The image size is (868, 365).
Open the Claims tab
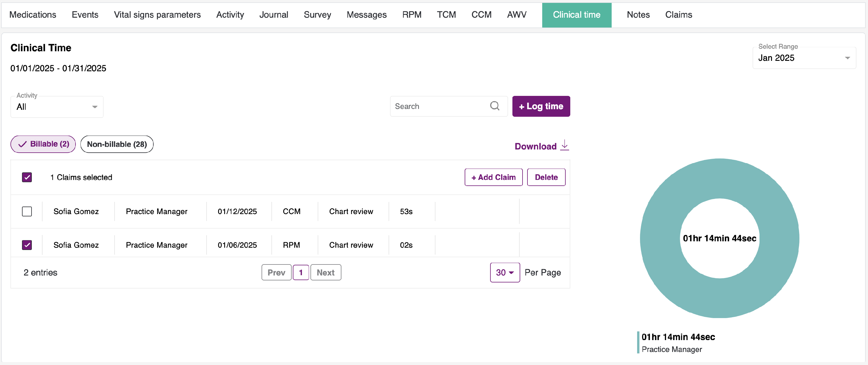pyautogui.click(x=678, y=14)
